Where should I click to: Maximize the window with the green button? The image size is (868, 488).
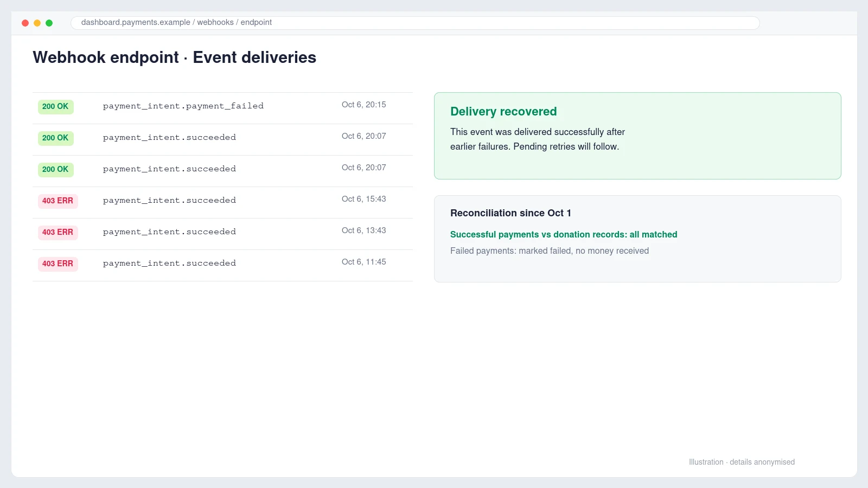coord(49,23)
